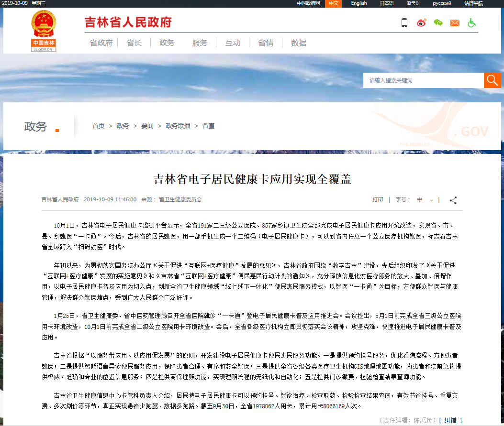Click the 打印 print link

[x=378, y=200]
